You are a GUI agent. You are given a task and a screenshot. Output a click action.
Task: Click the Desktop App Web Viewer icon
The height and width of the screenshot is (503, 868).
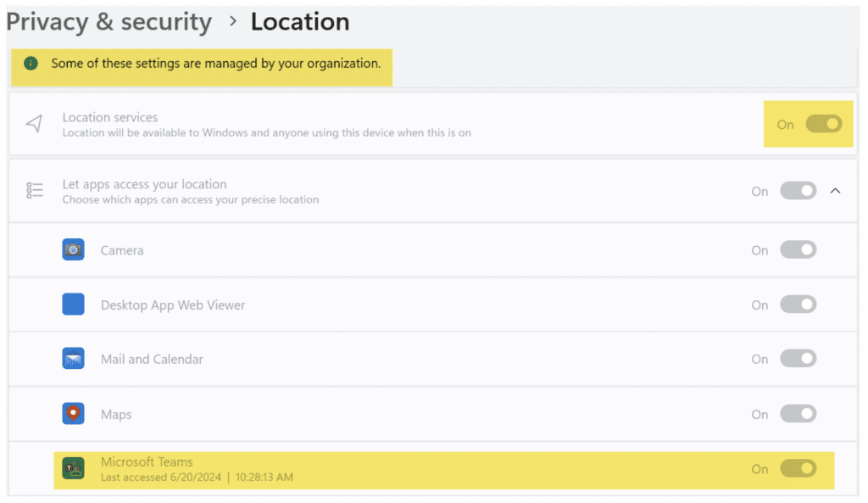click(x=73, y=305)
